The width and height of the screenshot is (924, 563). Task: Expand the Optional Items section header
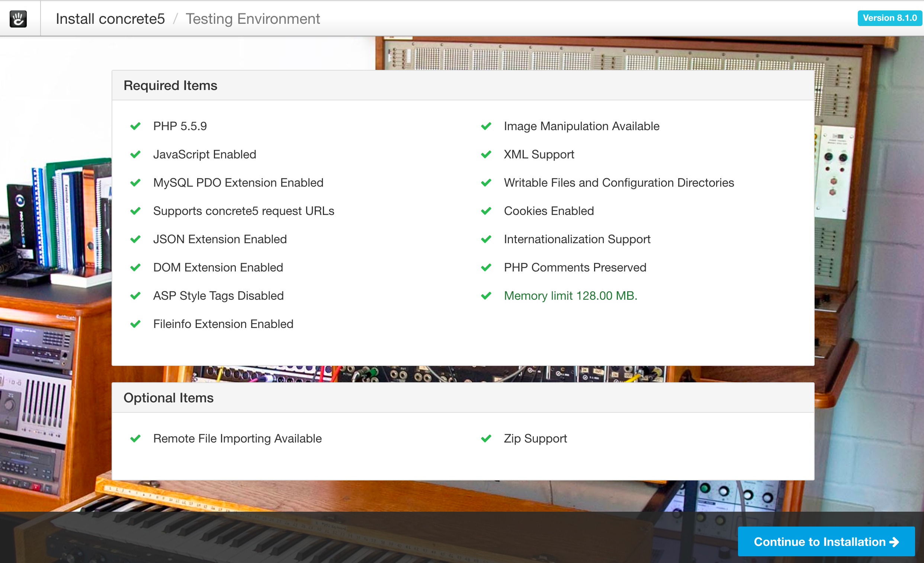169,398
